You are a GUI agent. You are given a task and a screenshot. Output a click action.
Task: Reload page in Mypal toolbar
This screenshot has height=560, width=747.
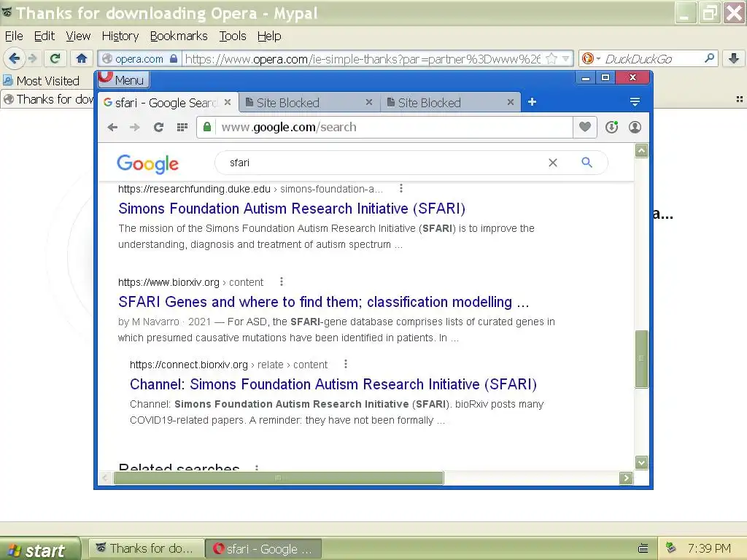[x=55, y=58]
